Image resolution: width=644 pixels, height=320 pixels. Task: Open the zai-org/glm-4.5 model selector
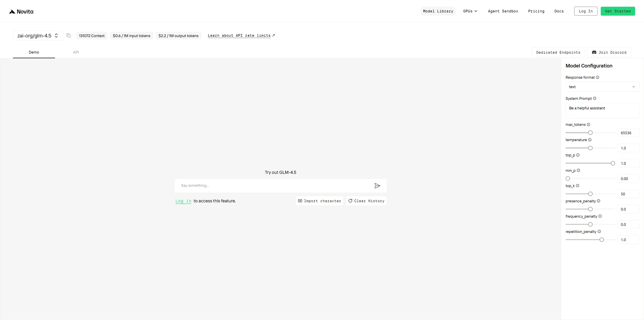(38, 36)
